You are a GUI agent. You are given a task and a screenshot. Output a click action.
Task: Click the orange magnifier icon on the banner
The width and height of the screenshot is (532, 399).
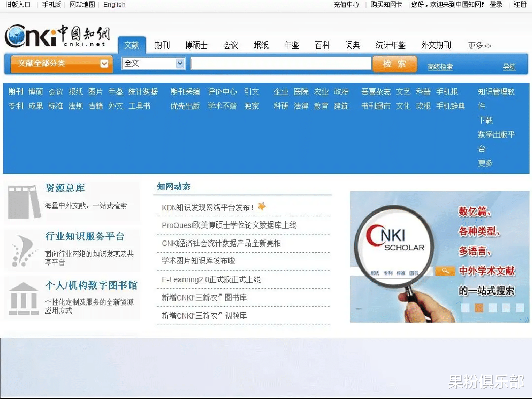tap(445, 271)
